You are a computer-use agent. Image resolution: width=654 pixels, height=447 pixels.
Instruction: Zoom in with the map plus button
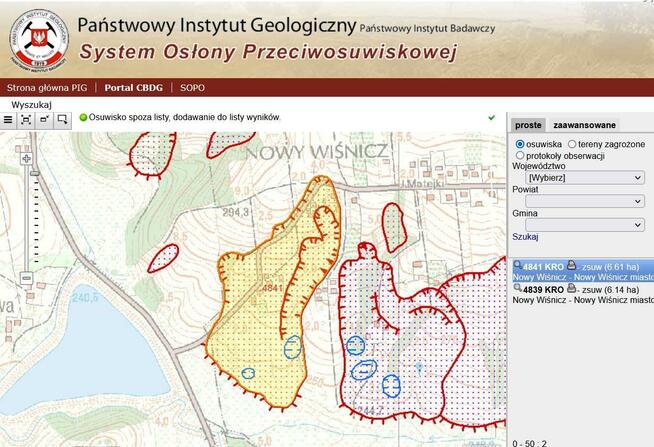click(x=27, y=158)
